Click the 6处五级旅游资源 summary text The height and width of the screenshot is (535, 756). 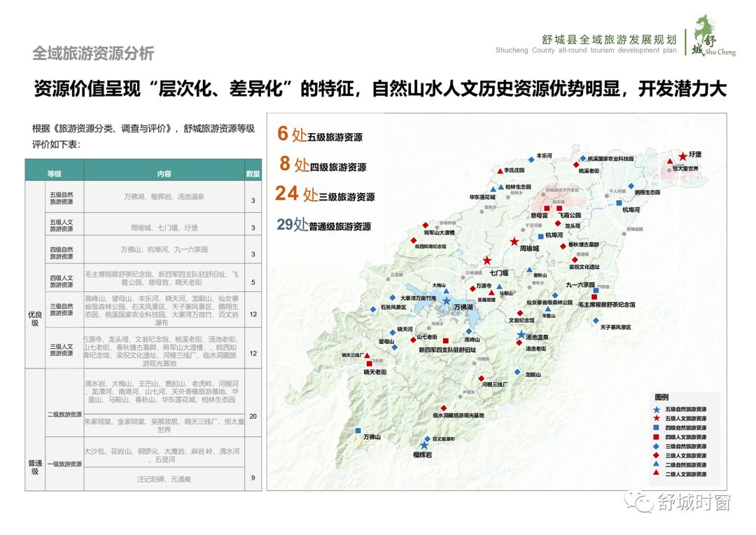(x=320, y=135)
